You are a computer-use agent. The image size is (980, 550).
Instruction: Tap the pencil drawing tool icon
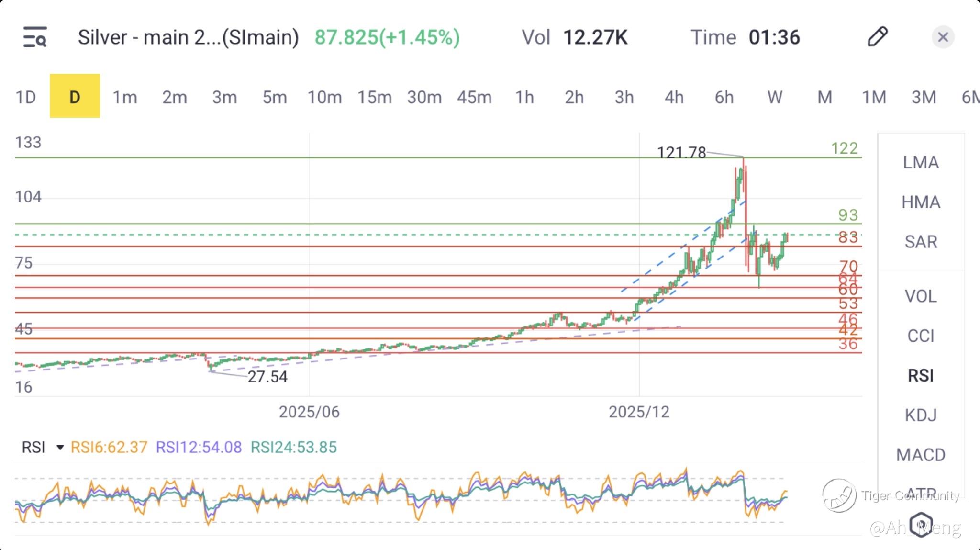tap(877, 37)
